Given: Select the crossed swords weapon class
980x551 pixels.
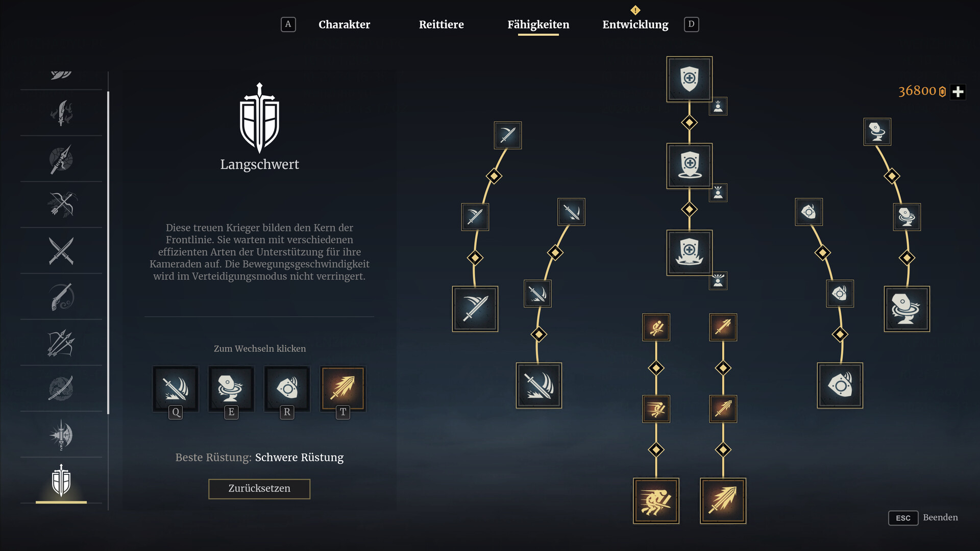Looking at the screenshot, I should pos(61,251).
